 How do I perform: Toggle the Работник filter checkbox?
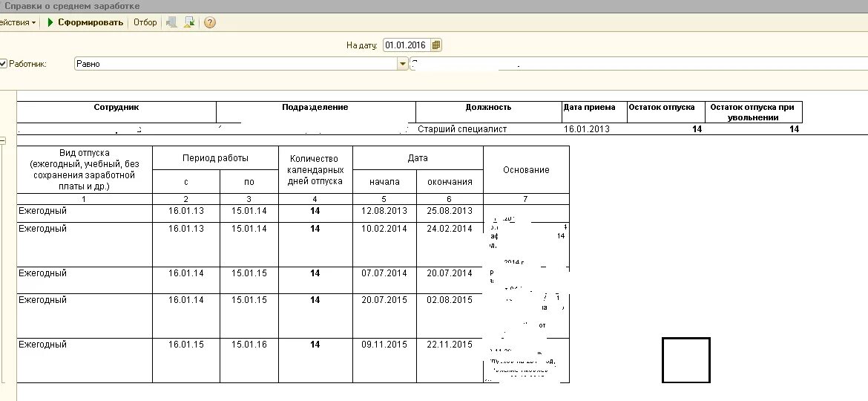(3, 64)
